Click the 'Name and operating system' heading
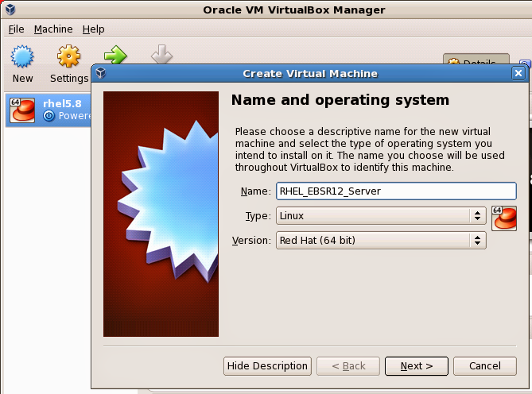Screen dimensions: 532x394 click(x=340, y=100)
